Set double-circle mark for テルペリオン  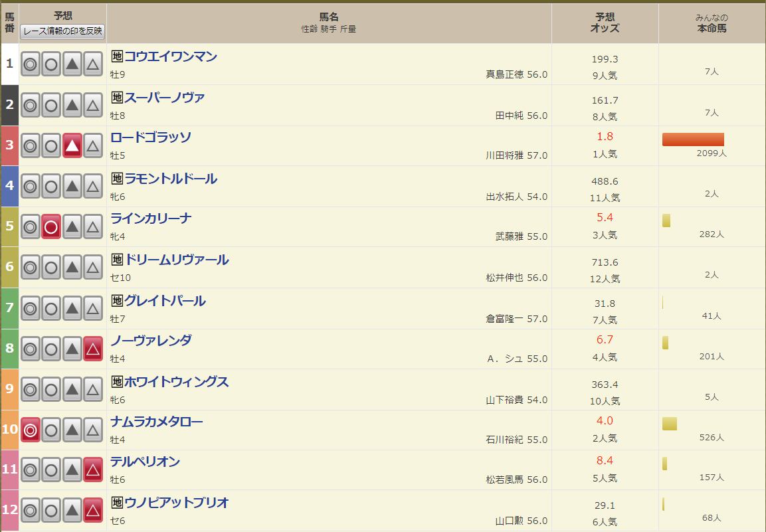click(x=31, y=470)
